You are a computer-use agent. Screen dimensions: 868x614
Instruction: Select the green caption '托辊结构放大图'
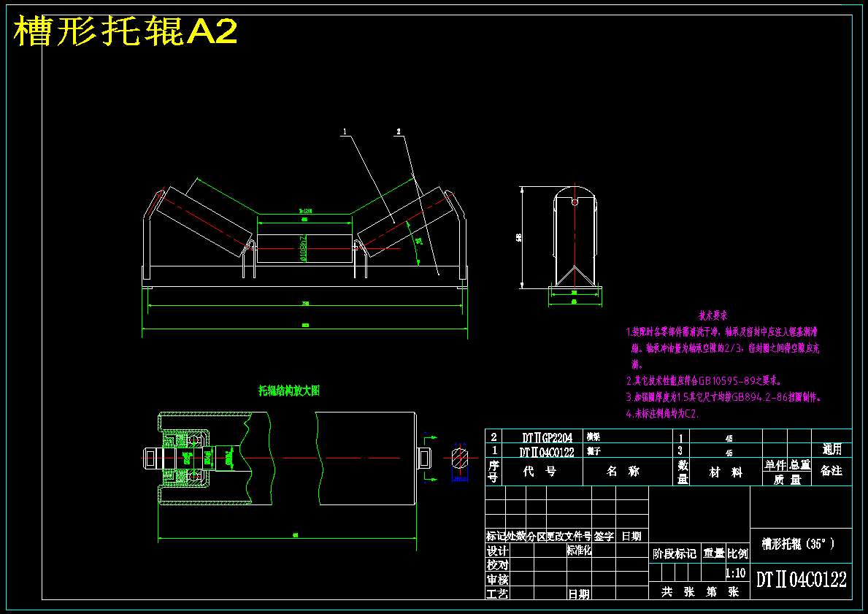coord(289,391)
